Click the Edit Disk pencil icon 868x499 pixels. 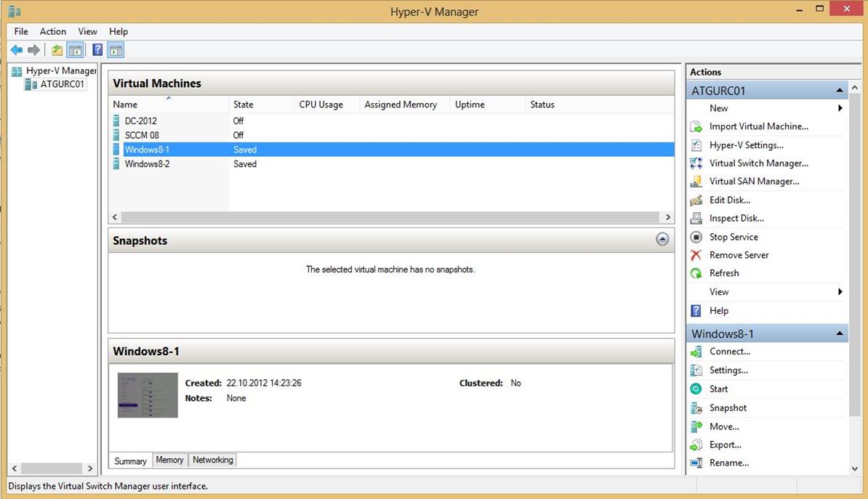point(696,200)
